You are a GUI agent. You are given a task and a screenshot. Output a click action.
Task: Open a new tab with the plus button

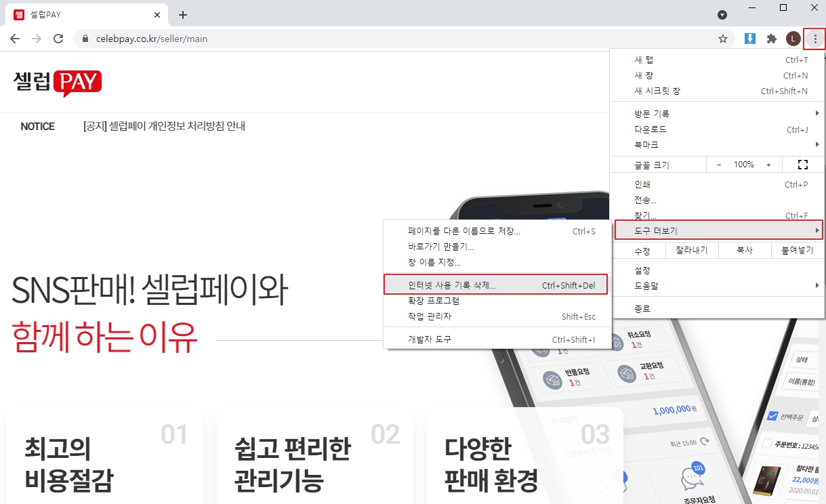click(x=183, y=15)
